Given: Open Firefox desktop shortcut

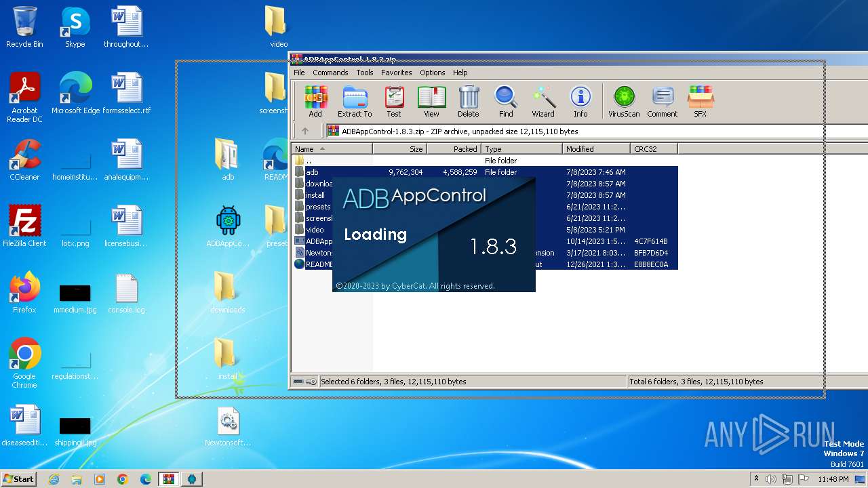Looking at the screenshot, I should click(x=24, y=293).
